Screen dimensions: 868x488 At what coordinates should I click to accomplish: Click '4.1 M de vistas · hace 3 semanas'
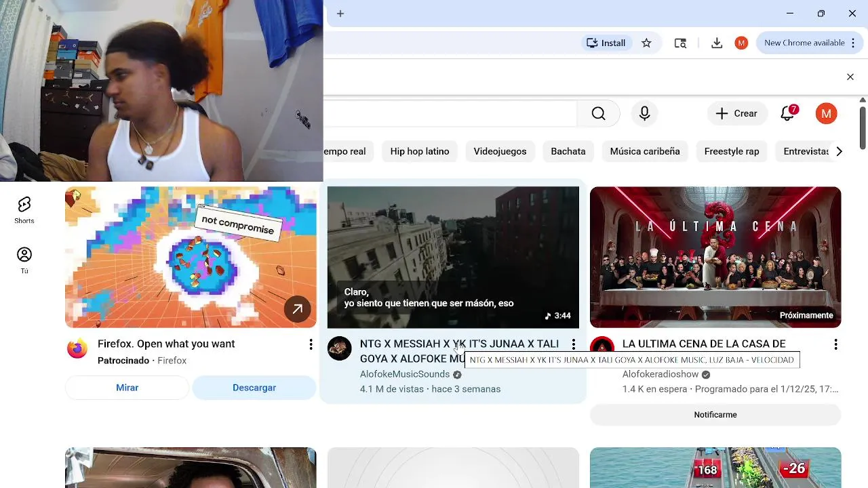point(430,389)
